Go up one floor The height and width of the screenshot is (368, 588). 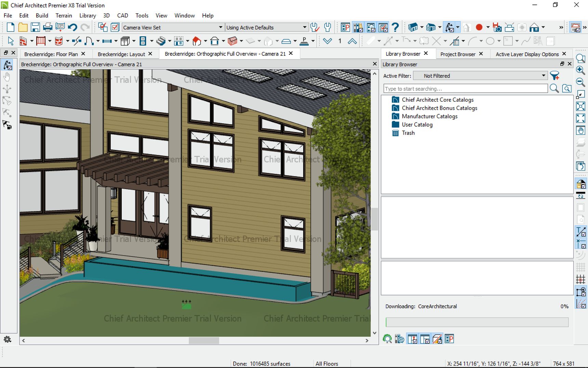(x=352, y=41)
